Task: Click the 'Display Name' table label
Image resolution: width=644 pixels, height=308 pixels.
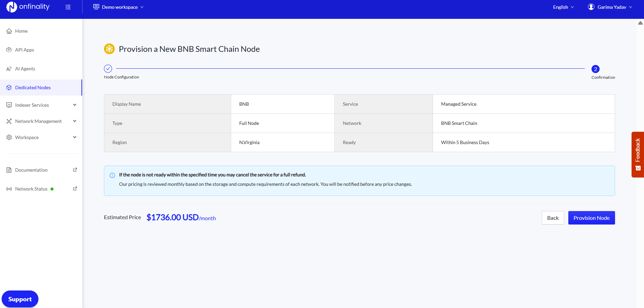Action: [x=127, y=104]
